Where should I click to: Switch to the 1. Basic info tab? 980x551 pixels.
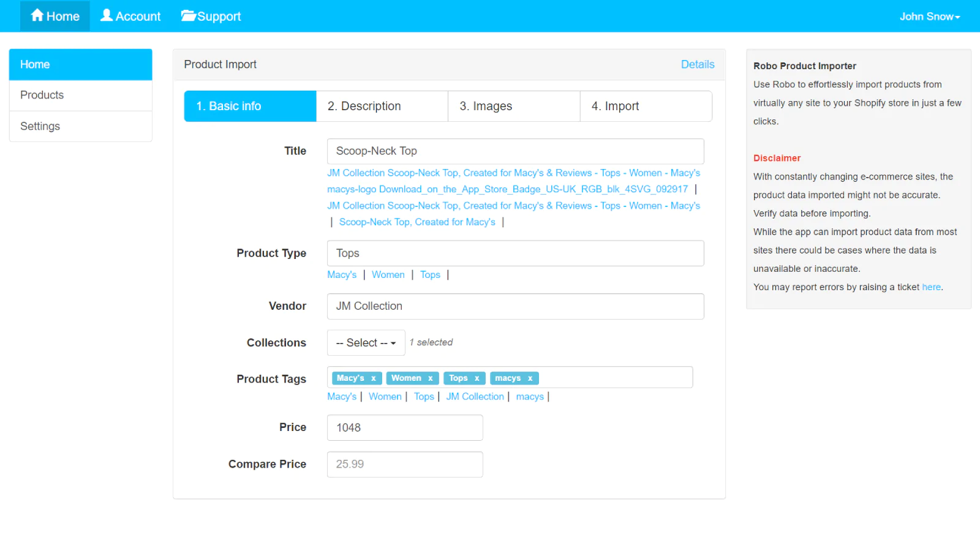(x=250, y=107)
